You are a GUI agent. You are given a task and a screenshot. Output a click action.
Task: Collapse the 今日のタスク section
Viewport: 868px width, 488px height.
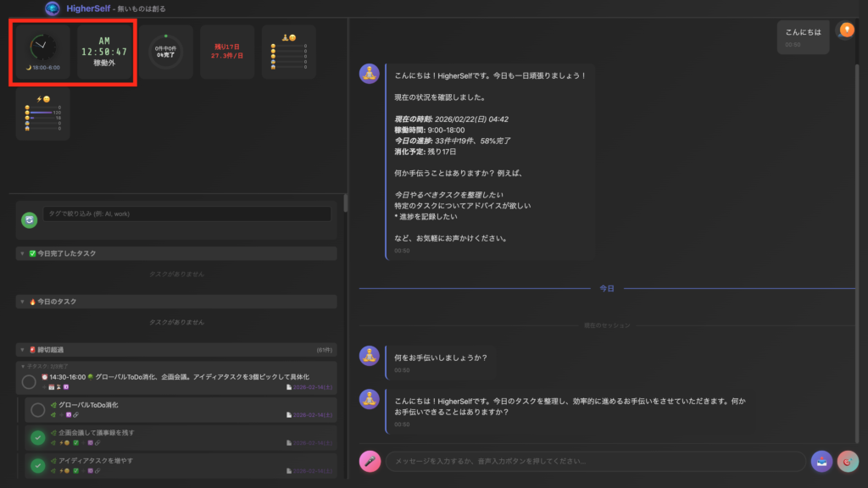[x=21, y=302]
